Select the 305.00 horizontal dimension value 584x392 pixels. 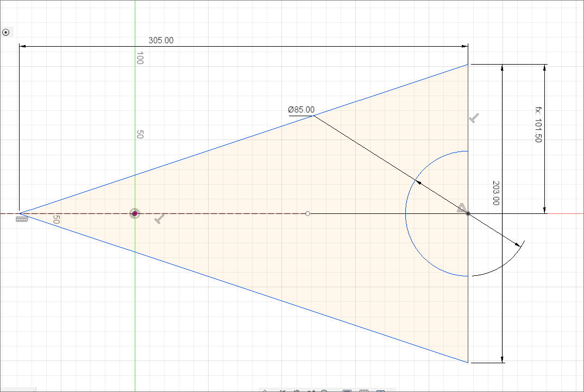[x=161, y=40]
